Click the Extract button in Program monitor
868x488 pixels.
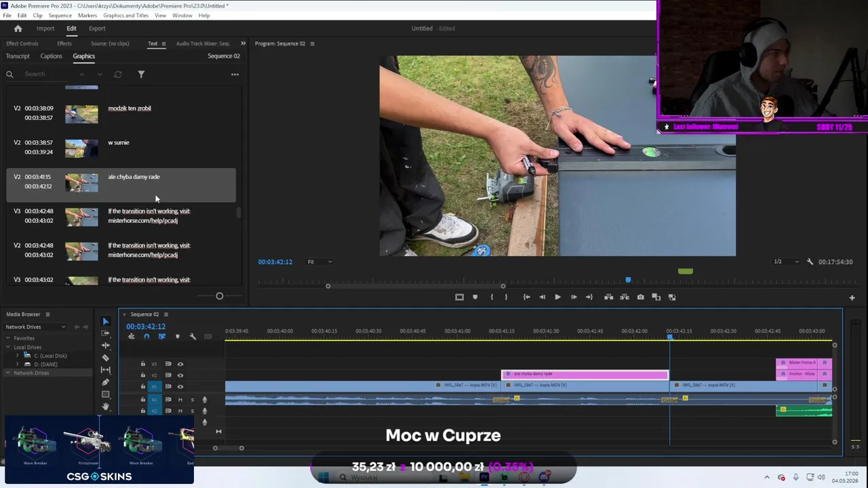(x=624, y=297)
